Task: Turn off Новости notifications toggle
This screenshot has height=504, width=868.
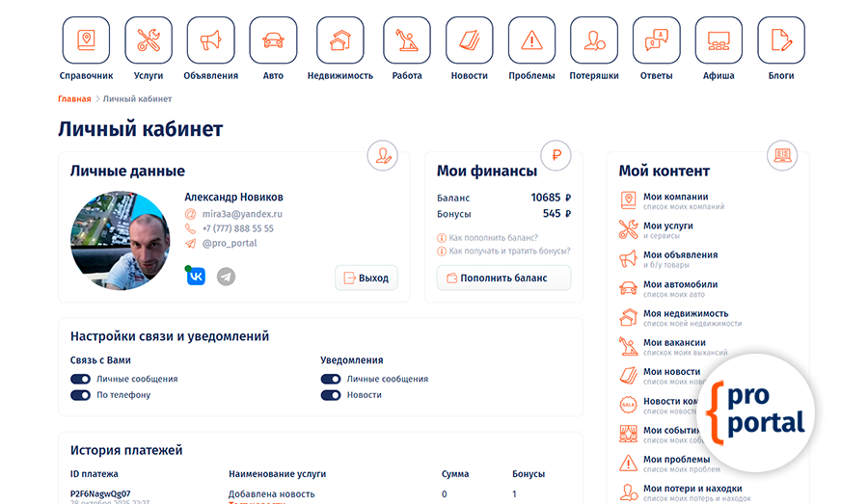Action: click(331, 395)
